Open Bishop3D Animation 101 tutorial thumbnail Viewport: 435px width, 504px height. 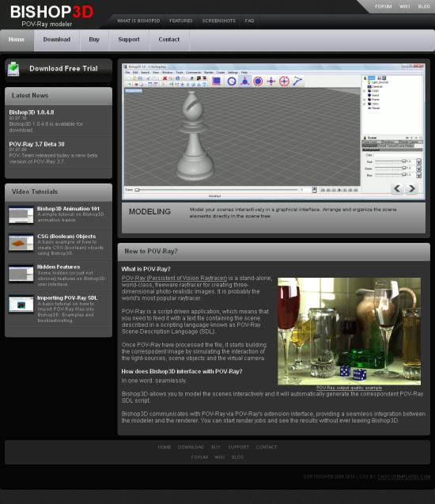point(21,214)
